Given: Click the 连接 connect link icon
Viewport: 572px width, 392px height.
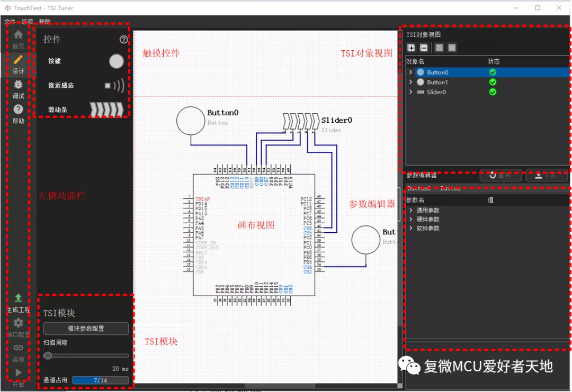Looking at the screenshot, I should 17,348.
